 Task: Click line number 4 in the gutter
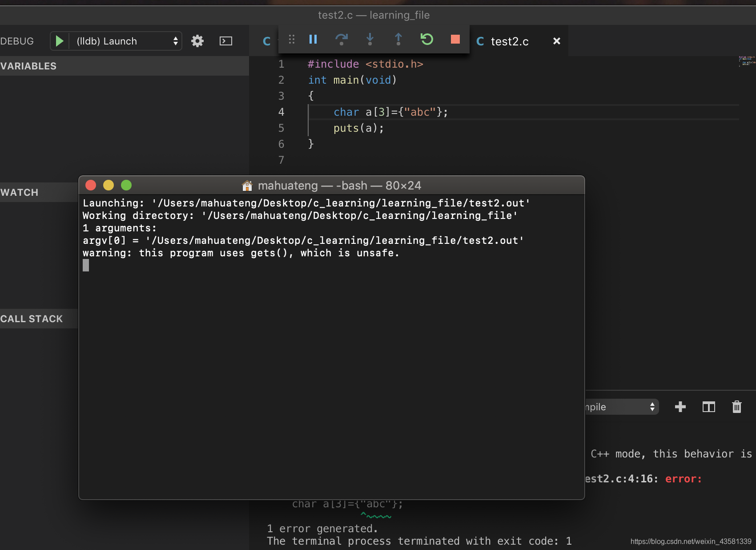[x=281, y=112]
